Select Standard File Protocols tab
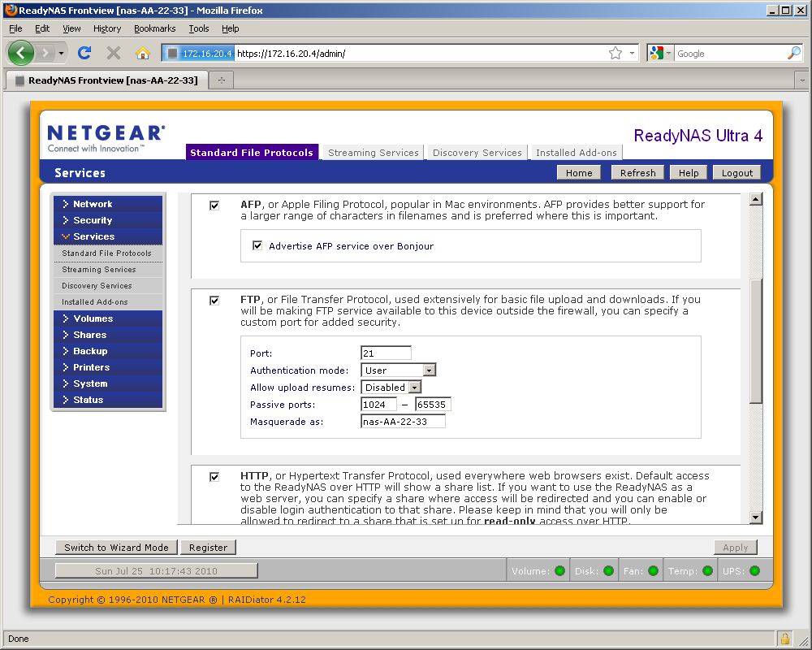The image size is (812, 650). (x=252, y=153)
